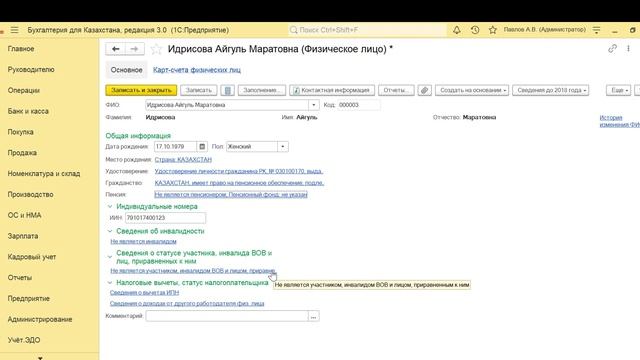640x360 pixels.
Task: Open Контактная информация
Action: click(332, 90)
